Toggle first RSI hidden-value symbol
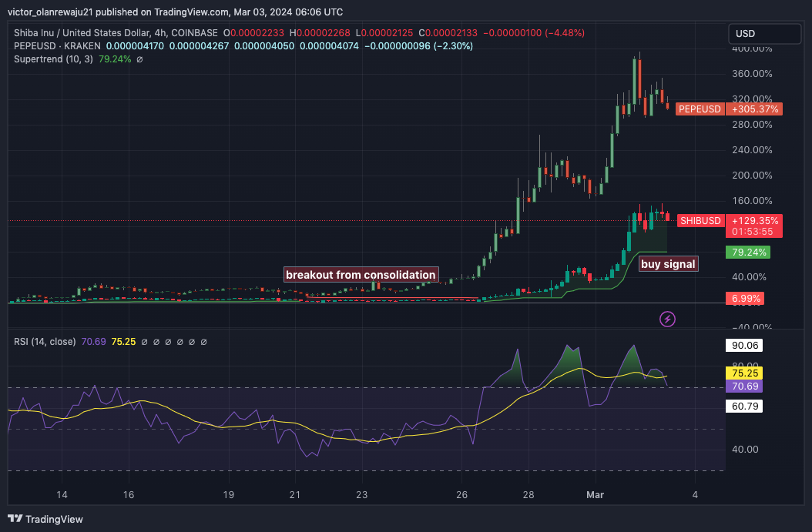This screenshot has height=532, width=812. (x=145, y=342)
